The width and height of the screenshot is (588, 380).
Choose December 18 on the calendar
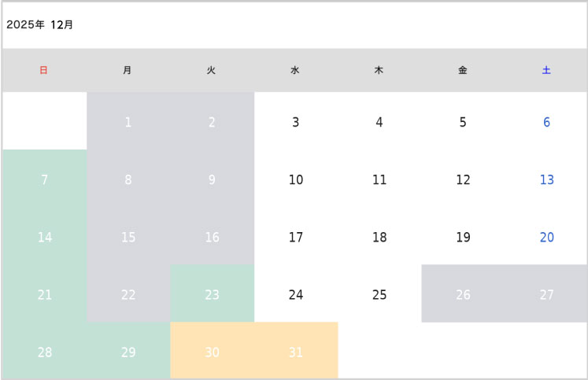(379, 237)
